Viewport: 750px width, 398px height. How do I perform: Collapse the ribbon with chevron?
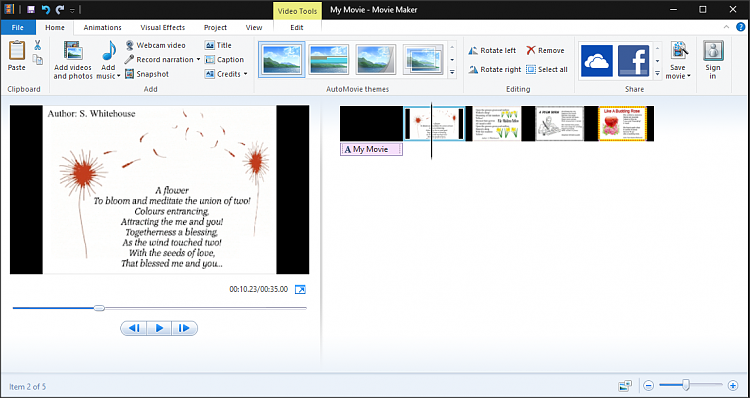click(x=727, y=27)
